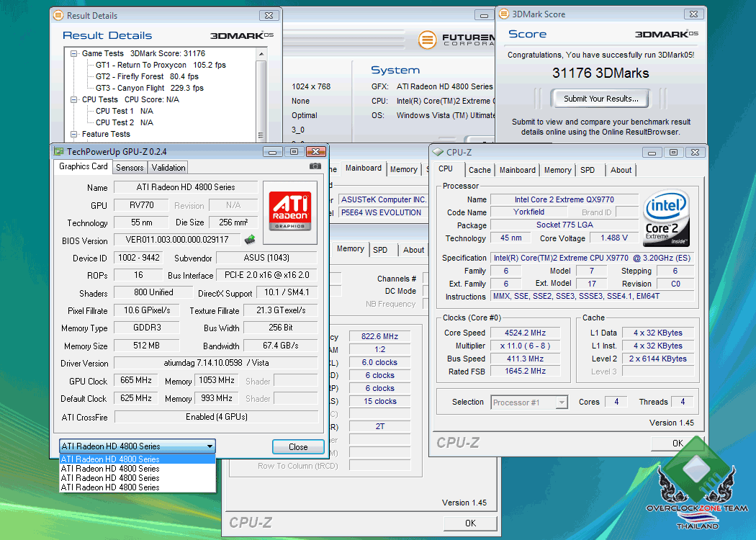Click GT1 - Return To Proxycon result
The width and height of the screenshot is (756, 540).
pyautogui.click(x=161, y=65)
